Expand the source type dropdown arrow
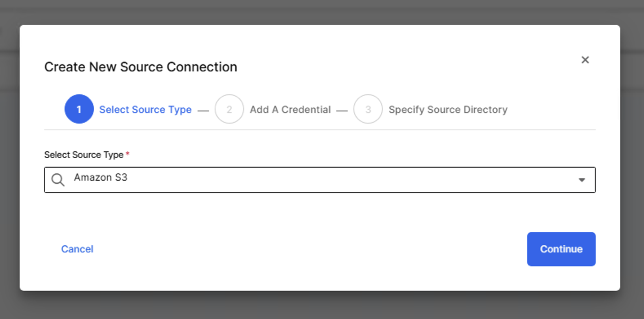This screenshot has width=644, height=319. (582, 180)
